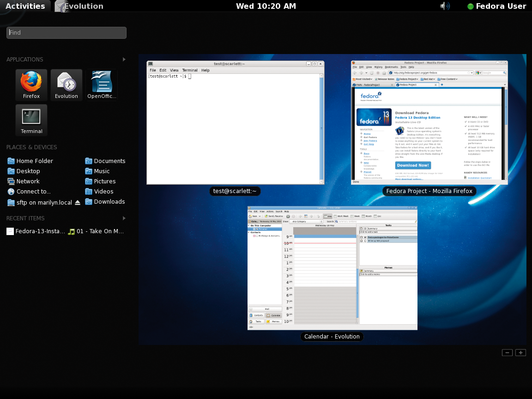Launch Evolution from the Applications panel
532x399 pixels.
[66, 85]
